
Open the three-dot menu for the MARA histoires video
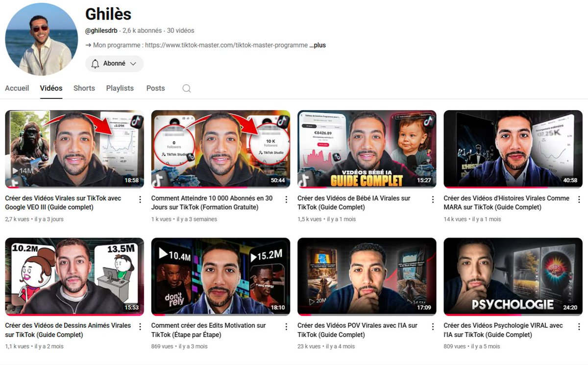(579, 199)
